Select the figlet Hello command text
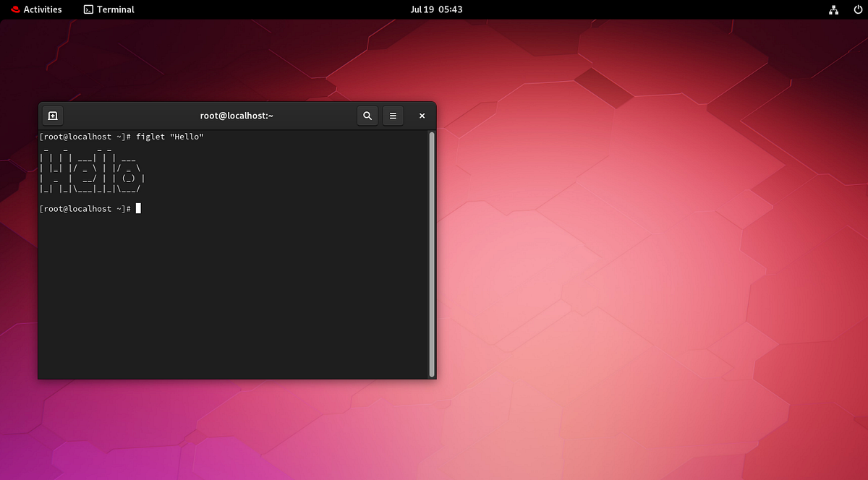The width and height of the screenshot is (868, 480). [170, 136]
